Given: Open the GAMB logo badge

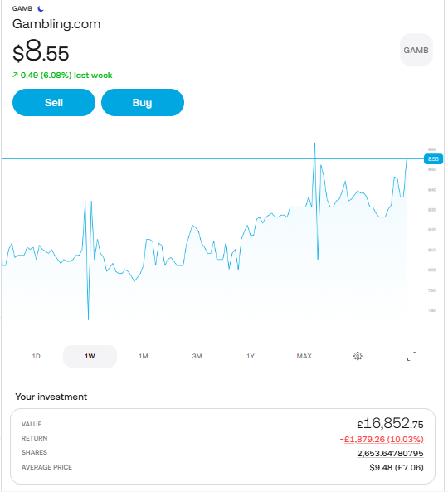Looking at the screenshot, I should [x=416, y=50].
